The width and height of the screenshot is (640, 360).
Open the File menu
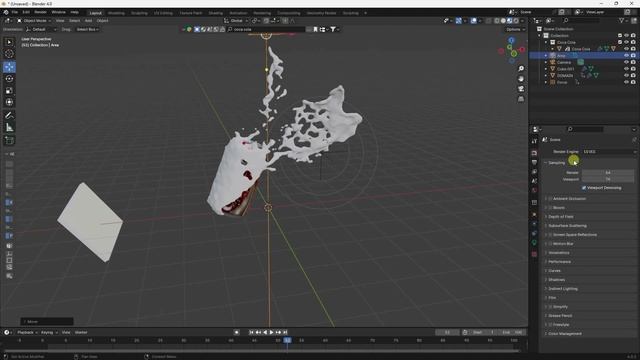(15, 13)
